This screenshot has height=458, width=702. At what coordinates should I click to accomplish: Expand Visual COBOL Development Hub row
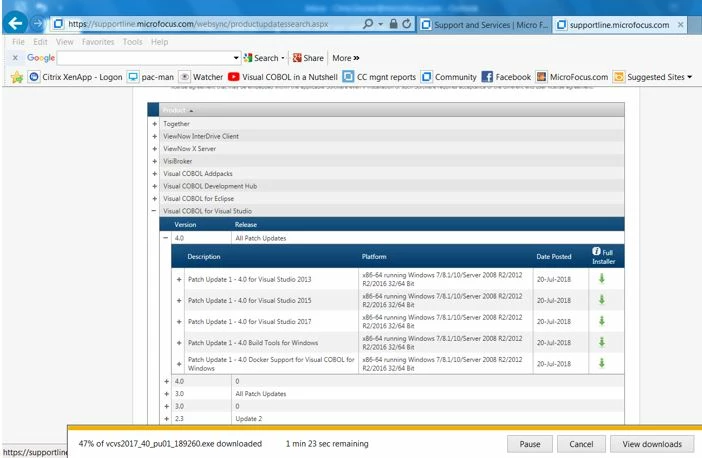click(x=154, y=186)
